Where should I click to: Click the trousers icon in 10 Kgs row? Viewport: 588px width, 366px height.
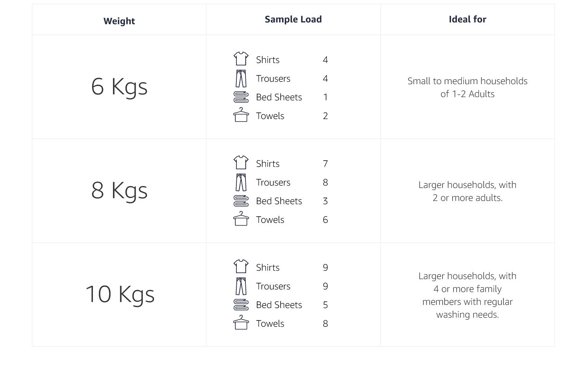[241, 286]
